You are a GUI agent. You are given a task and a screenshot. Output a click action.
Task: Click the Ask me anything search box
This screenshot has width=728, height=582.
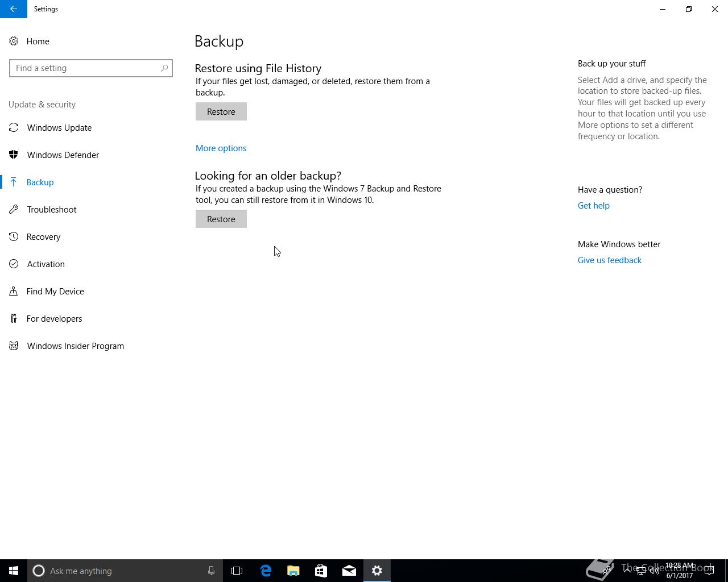(125, 571)
